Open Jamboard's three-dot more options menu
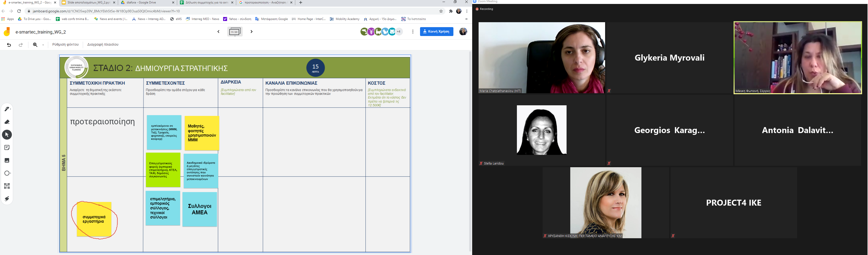Image resolution: width=868 pixels, height=255 pixels. 413,32
